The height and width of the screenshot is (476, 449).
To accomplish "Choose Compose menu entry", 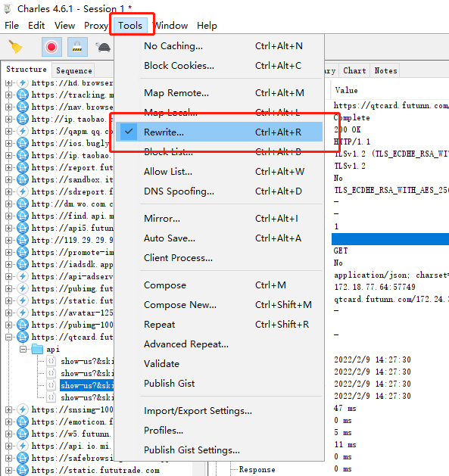I will click(219, 285).
